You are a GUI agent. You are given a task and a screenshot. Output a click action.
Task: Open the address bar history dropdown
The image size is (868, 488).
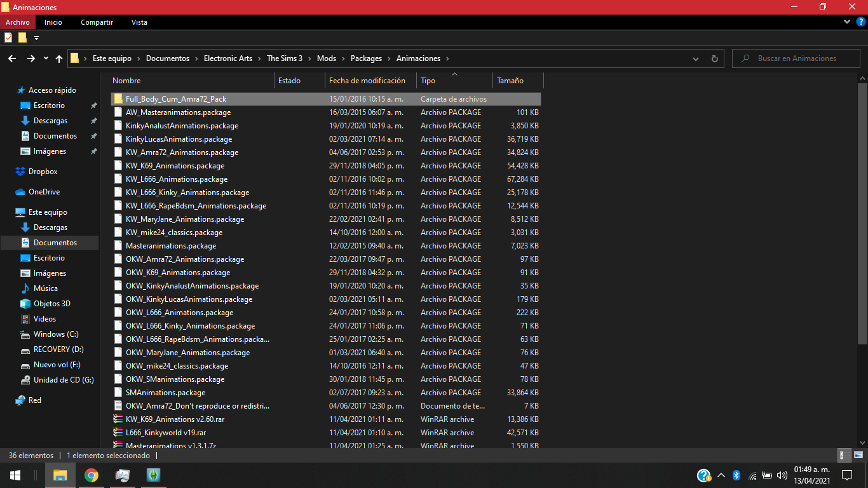pyautogui.click(x=696, y=58)
